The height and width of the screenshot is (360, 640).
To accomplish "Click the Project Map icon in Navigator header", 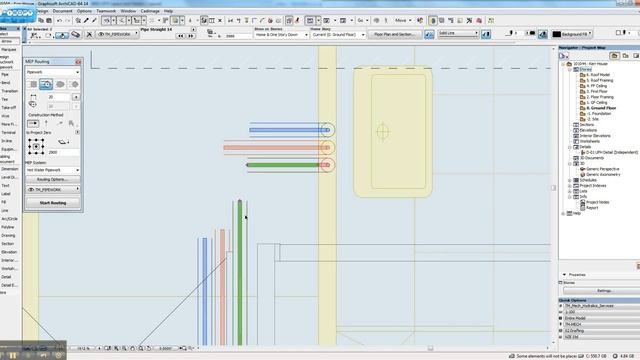I will pyautogui.click(x=614, y=56).
